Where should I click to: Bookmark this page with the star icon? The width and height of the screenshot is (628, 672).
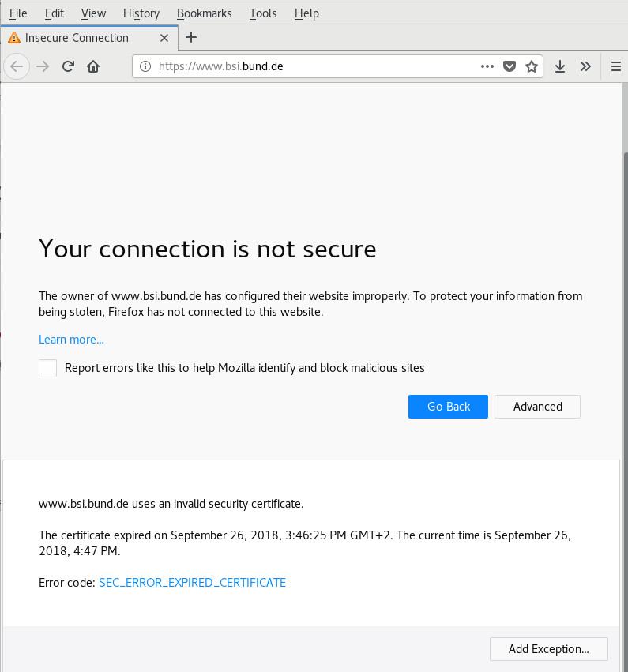pos(532,66)
